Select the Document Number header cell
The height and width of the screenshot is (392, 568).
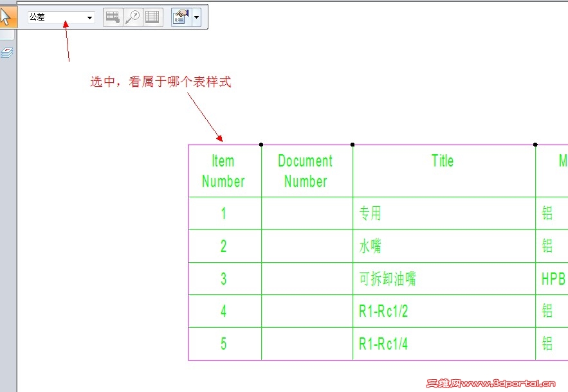pos(307,171)
